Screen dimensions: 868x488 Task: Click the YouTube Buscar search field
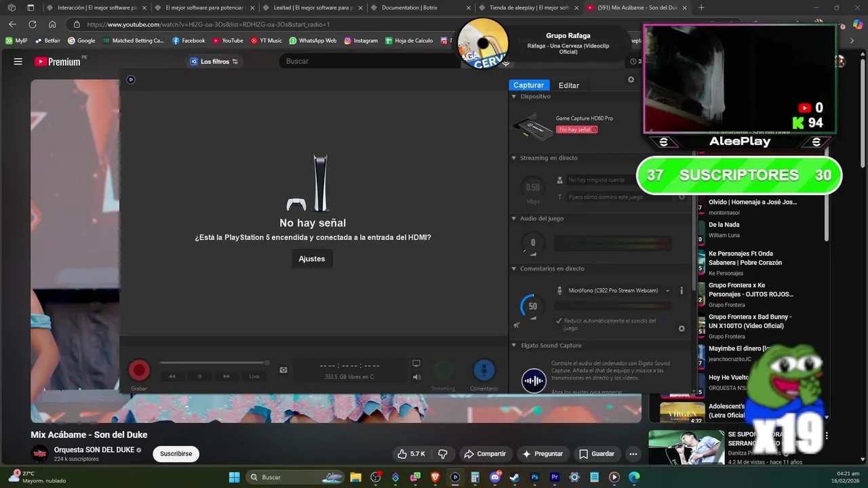coord(370,62)
